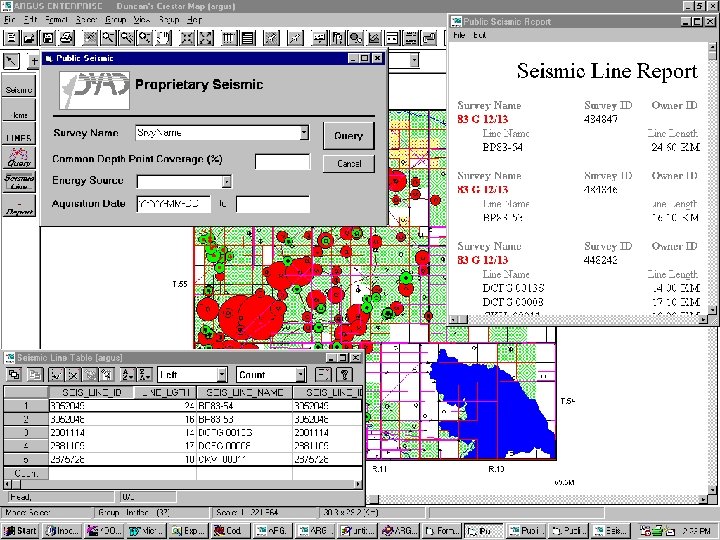
Task: Click the Seismic Line sidebar icon
Action: (19, 182)
